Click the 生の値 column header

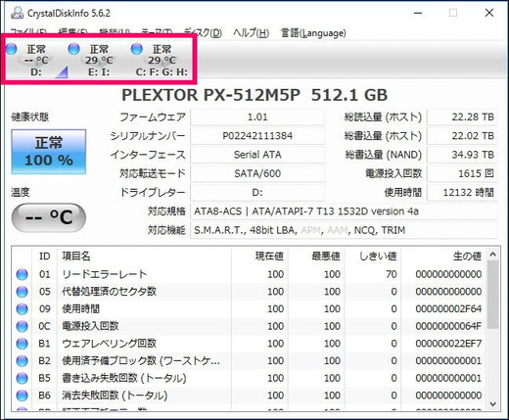point(443,257)
